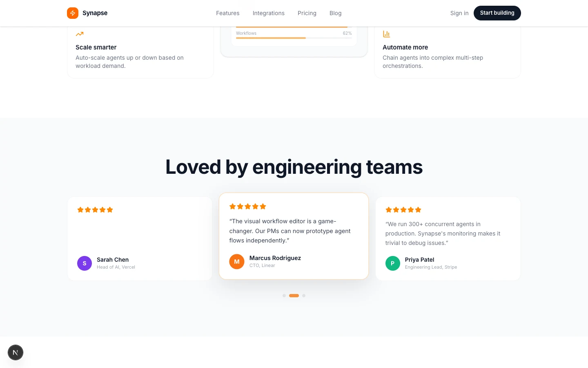Click Marcus Rodriguez's orange M avatar
Image resolution: width=588 pixels, height=368 pixels.
coord(237,262)
